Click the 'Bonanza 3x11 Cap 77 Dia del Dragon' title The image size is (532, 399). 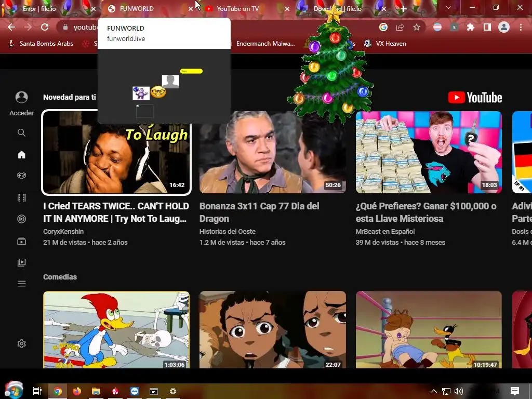pyautogui.click(x=259, y=212)
